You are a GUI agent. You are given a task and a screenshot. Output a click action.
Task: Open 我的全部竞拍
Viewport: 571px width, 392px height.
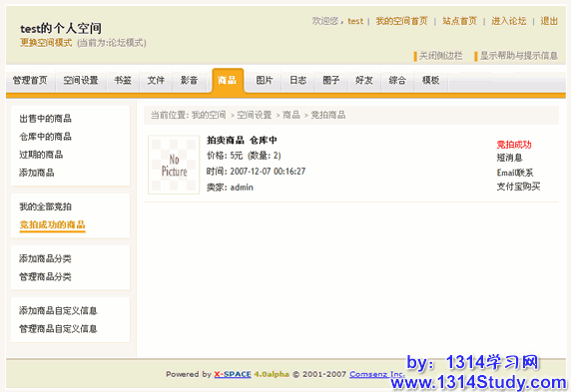(x=46, y=206)
